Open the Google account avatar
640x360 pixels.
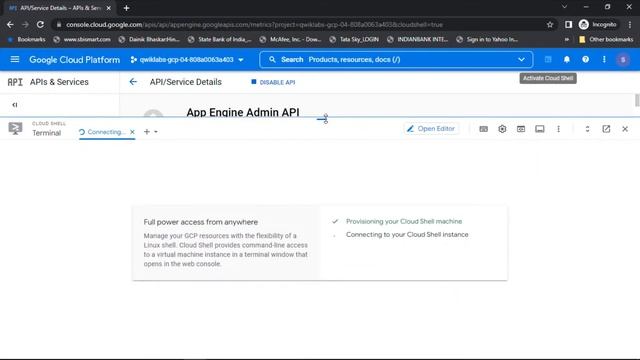point(623,60)
